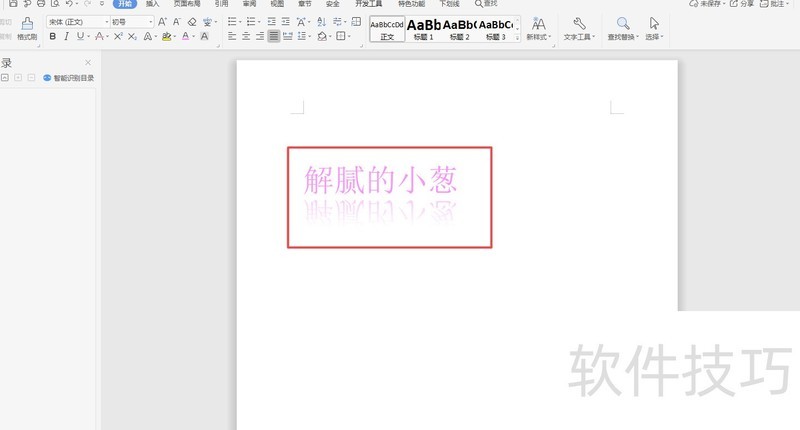800x430 pixels.
Task: Close the outline (目录) side panel
Action: tap(88, 62)
